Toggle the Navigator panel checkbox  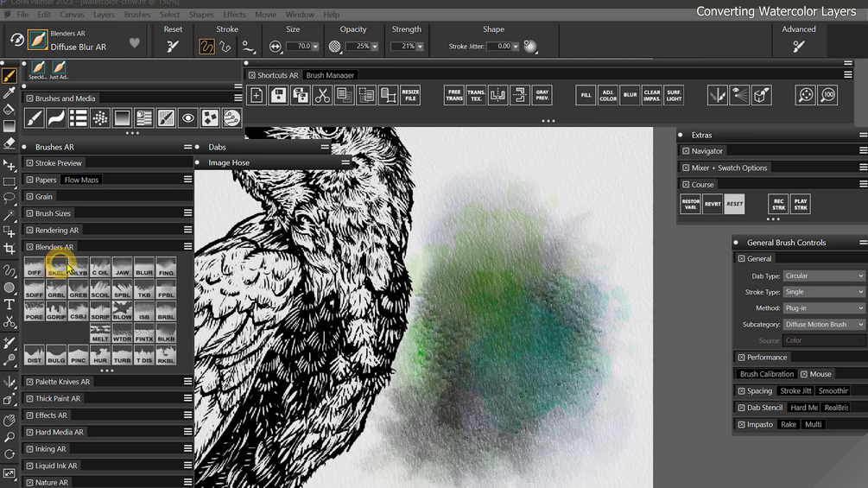(686, 151)
